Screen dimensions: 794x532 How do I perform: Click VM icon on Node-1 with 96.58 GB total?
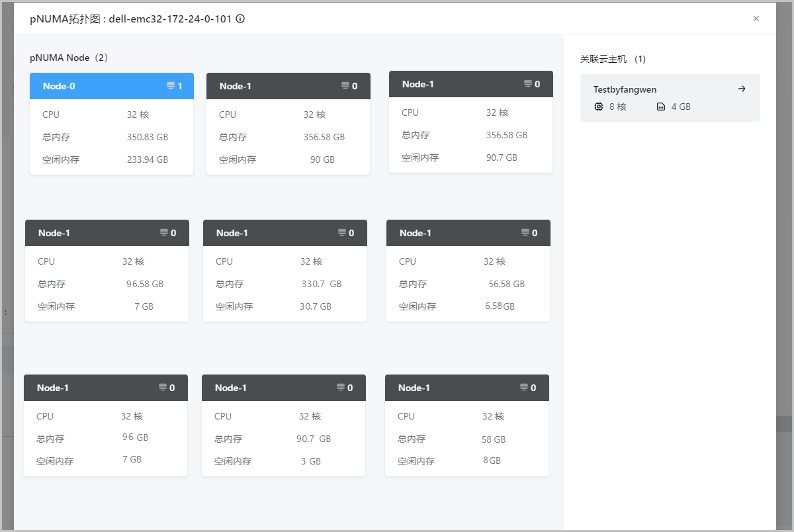163,233
